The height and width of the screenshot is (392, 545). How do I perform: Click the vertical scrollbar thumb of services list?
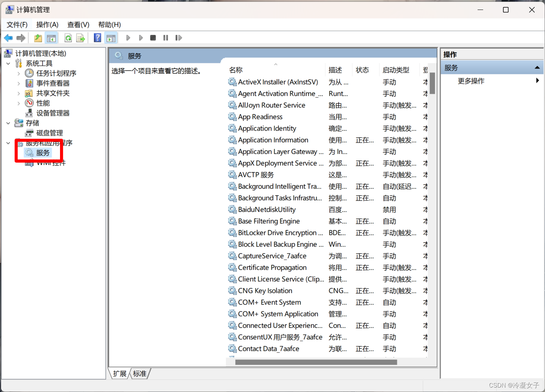[x=432, y=83]
